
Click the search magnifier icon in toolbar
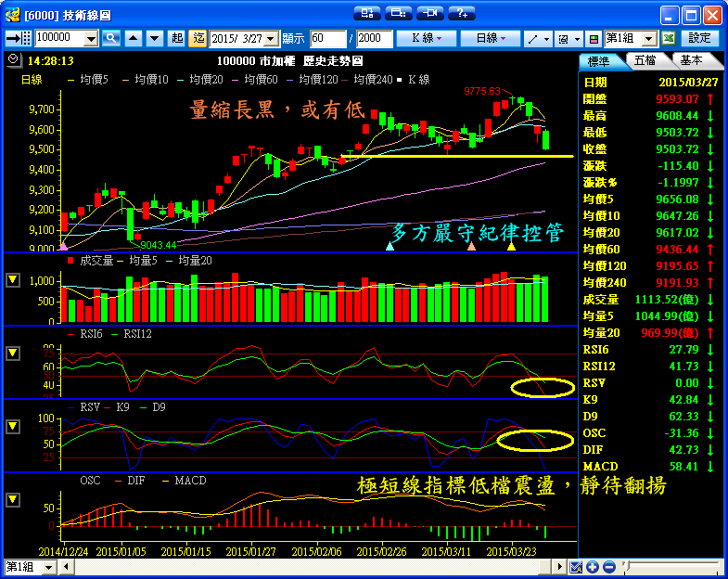click(x=111, y=38)
